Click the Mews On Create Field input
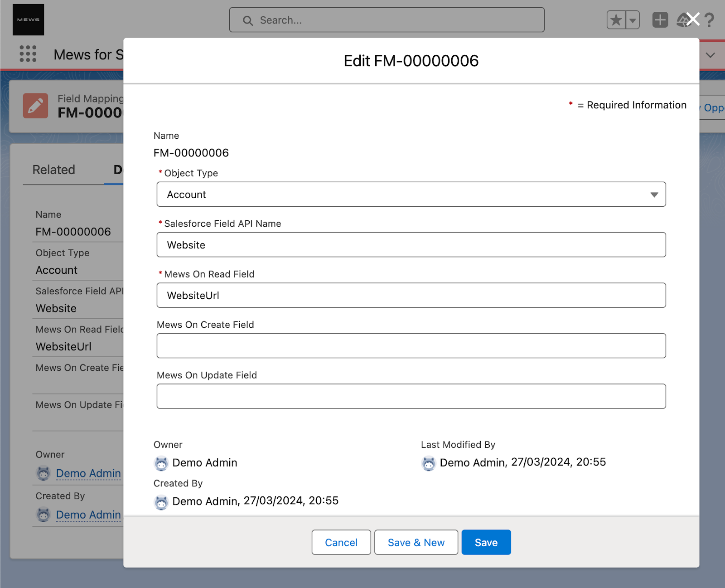 click(x=411, y=346)
